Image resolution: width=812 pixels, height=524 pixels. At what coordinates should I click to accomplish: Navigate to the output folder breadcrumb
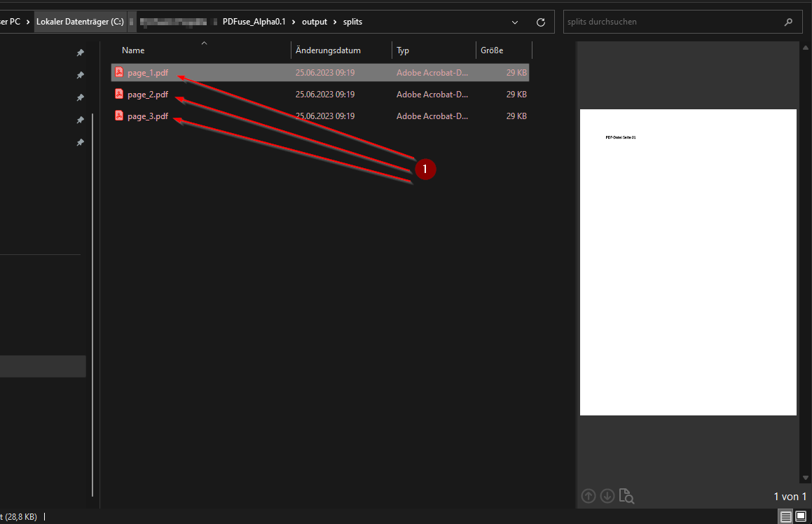[315, 22]
